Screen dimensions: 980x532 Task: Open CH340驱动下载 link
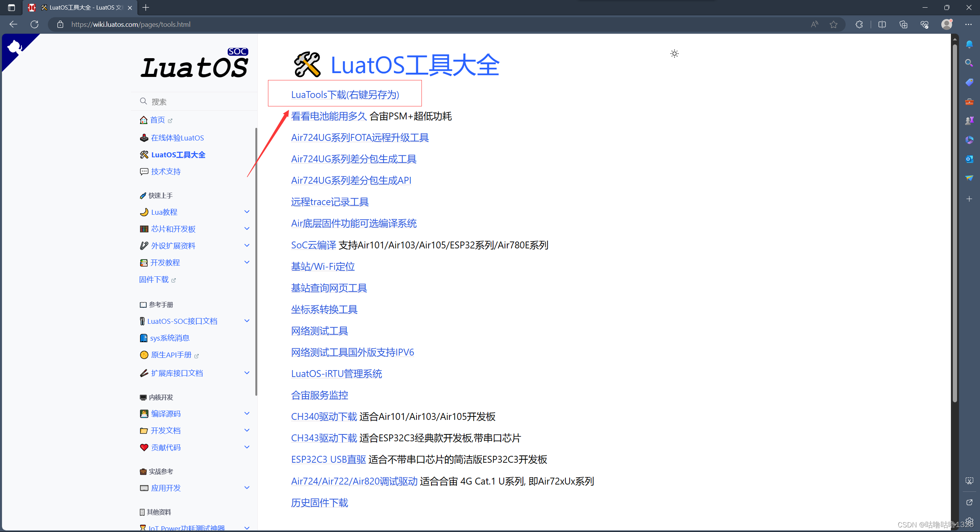pyautogui.click(x=324, y=416)
